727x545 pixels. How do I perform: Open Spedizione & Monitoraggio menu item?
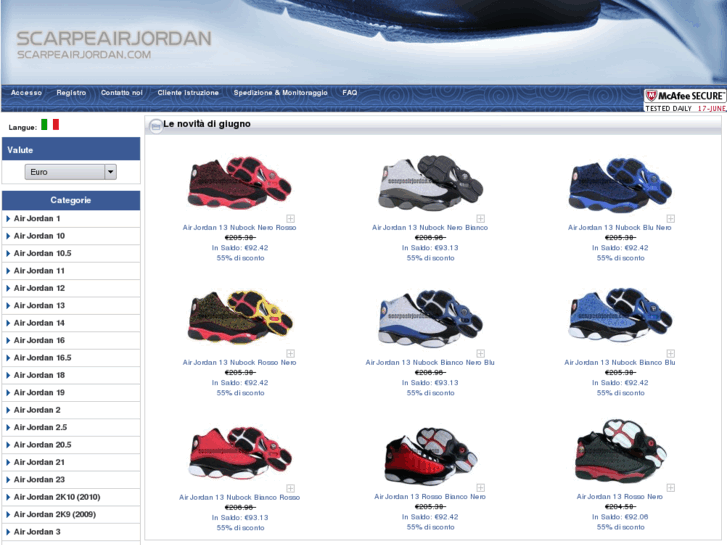tap(281, 93)
